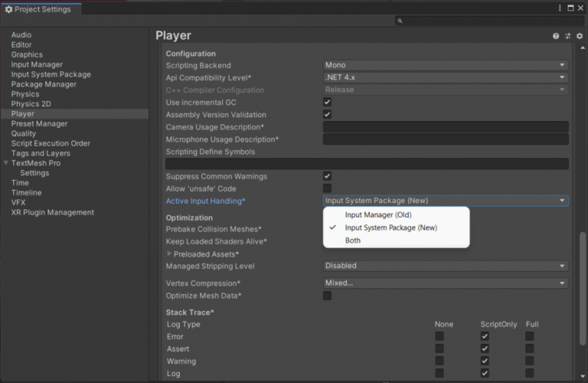Open Timeline settings category
Viewport: 588px width, 383px height.
click(x=26, y=192)
